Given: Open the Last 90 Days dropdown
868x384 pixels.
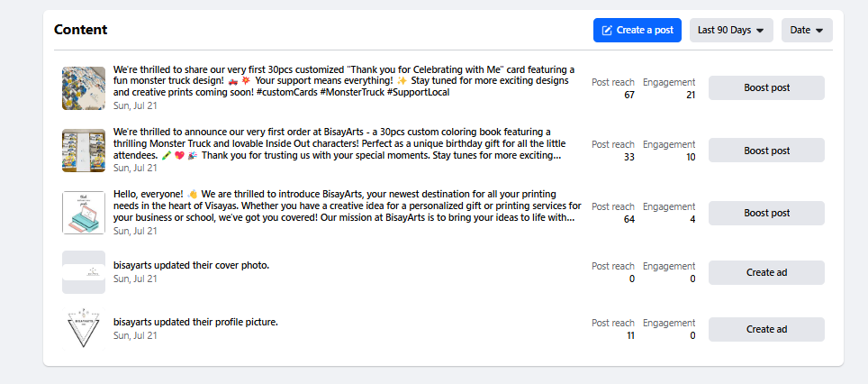Looking at the screenshot, I should [x=731, y=30].
